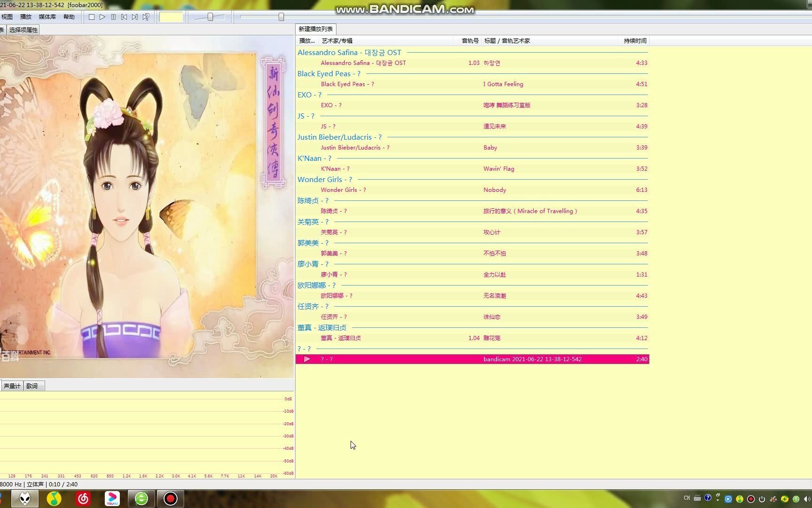
Task: Click the album art image
Action: point(147,206)
